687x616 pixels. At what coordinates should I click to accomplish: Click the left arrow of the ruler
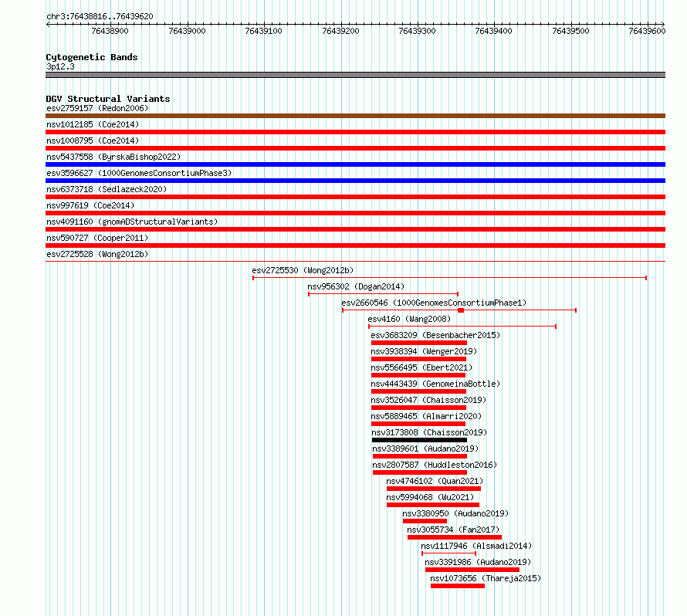(x=48, y=24)
